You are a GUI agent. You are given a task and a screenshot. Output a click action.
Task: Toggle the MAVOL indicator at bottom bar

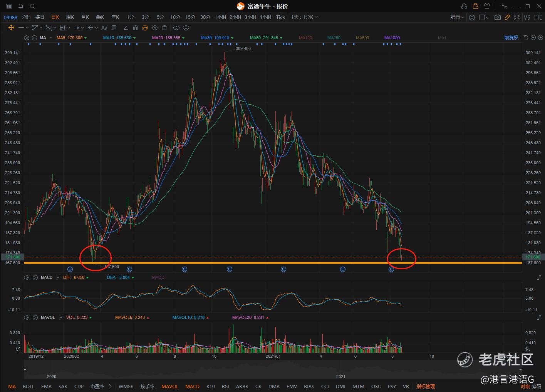[x=170, y=386]
